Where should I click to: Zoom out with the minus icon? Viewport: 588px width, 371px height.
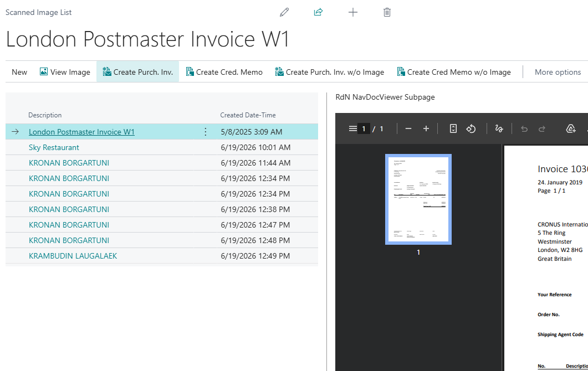click(x=408, y=128)
